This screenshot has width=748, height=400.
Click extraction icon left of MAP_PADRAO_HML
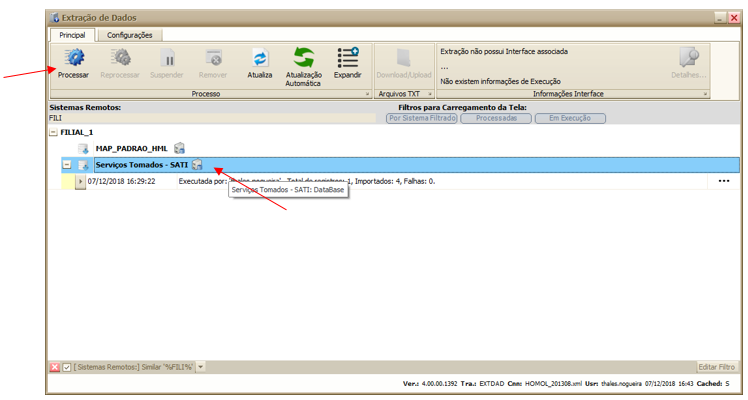click(83, 149)
